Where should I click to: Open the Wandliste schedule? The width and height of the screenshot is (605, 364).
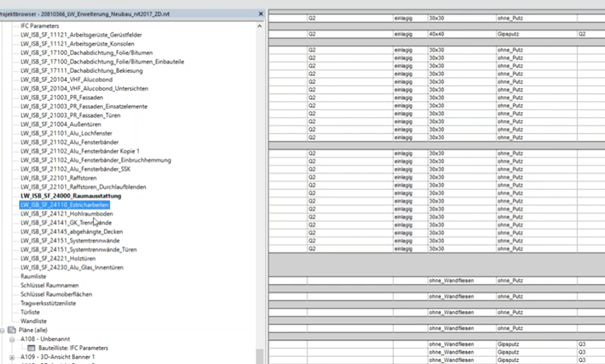34,321
